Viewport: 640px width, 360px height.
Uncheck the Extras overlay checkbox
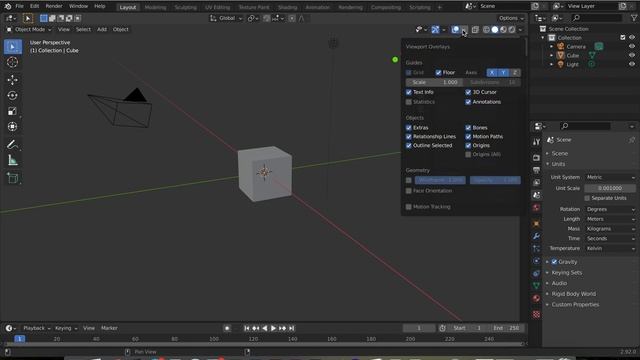coord(409,128)
